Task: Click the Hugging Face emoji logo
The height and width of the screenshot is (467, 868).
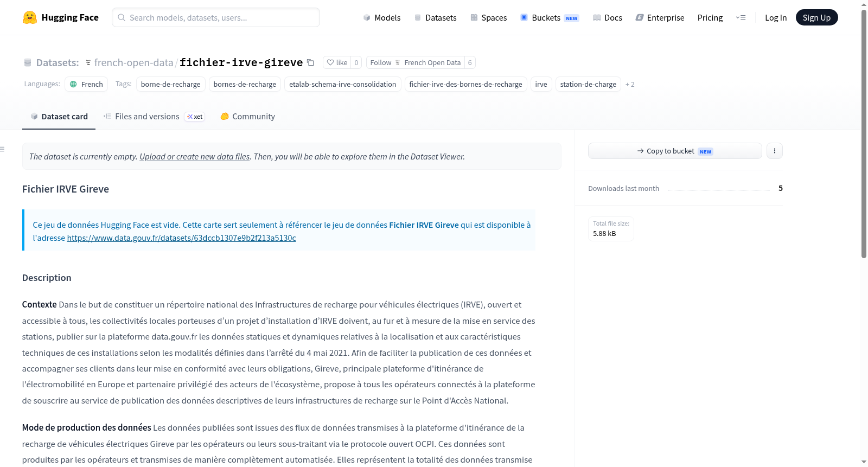Action: (x=29, y=17)
